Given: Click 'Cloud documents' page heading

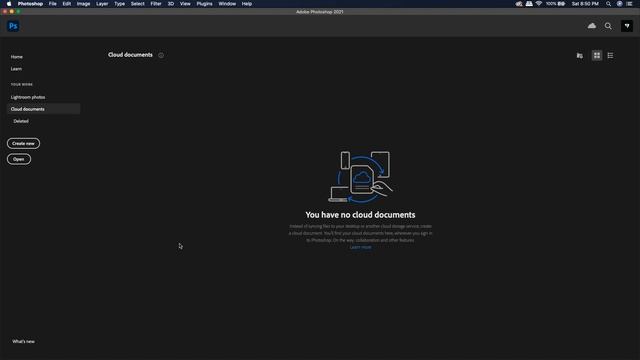Looking at the screenshot, I should pyautogui.click(x=130, y=55).
